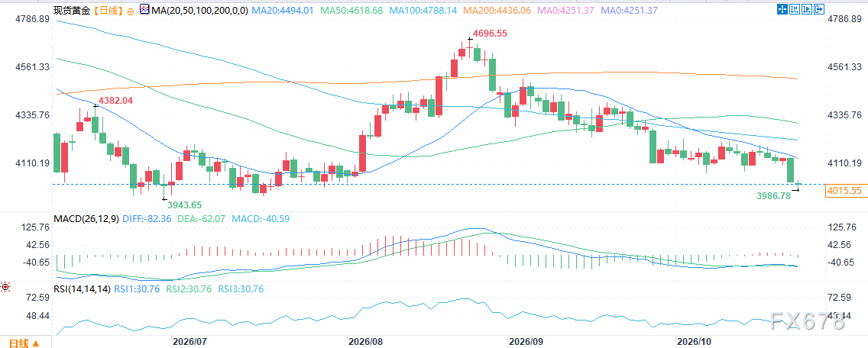Click the current price tag 4015.55

pyautogui.click(x=845, y=190)
